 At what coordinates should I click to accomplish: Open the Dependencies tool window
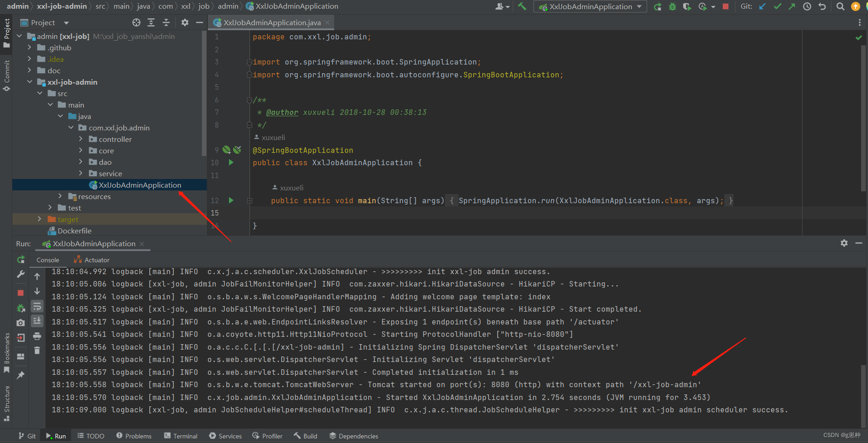pos(353,436)
